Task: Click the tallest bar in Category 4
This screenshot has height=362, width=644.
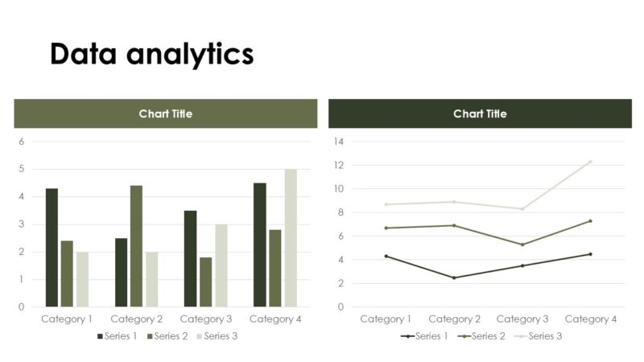Action: click(291, 238)
